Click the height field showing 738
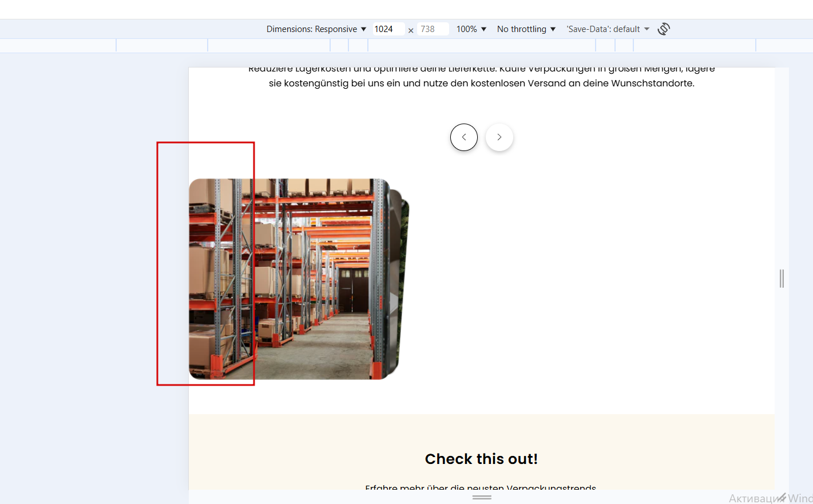This screenshot has height=504, width=813. [x=433, y=29]
